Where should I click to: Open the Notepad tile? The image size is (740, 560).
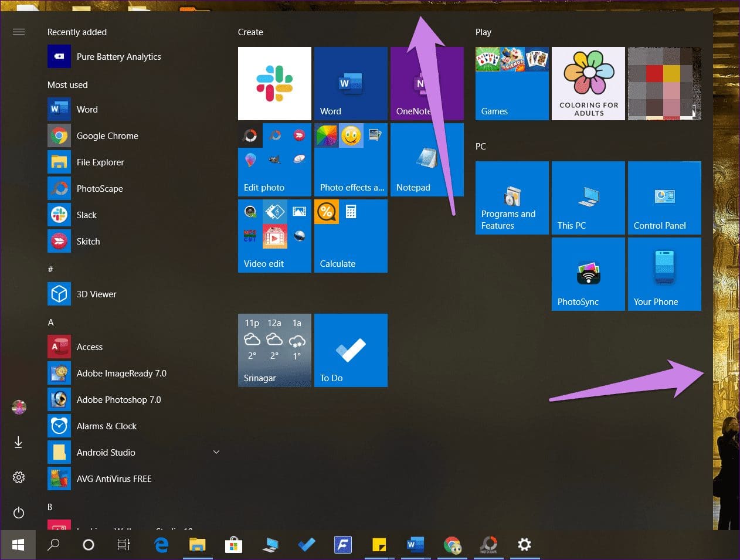427,159
